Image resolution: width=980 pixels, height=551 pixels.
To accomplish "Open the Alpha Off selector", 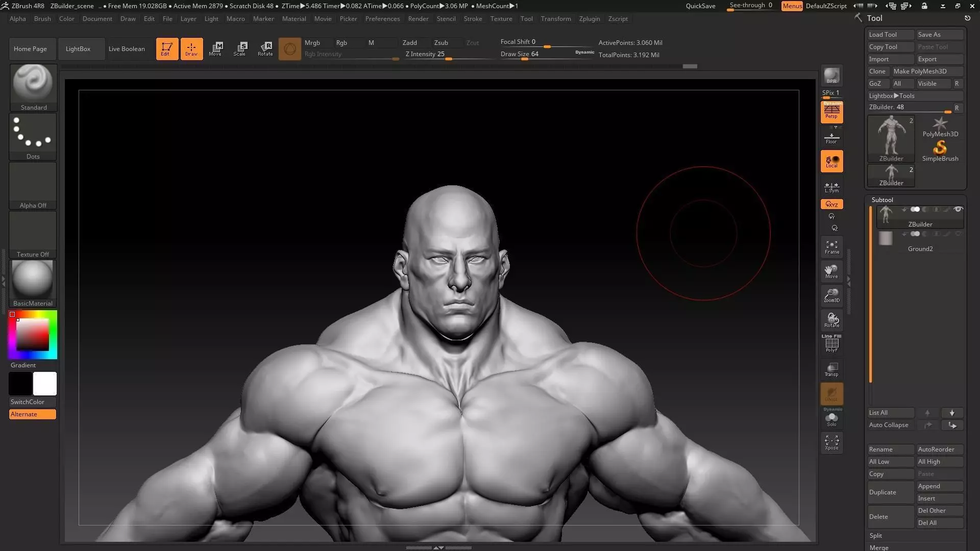I will click(33, 186).
